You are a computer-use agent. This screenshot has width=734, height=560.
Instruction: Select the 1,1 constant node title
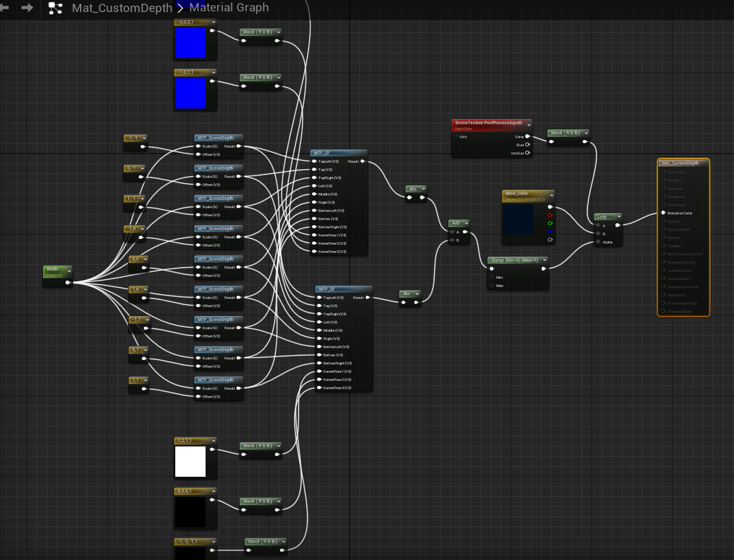point(136,380)
